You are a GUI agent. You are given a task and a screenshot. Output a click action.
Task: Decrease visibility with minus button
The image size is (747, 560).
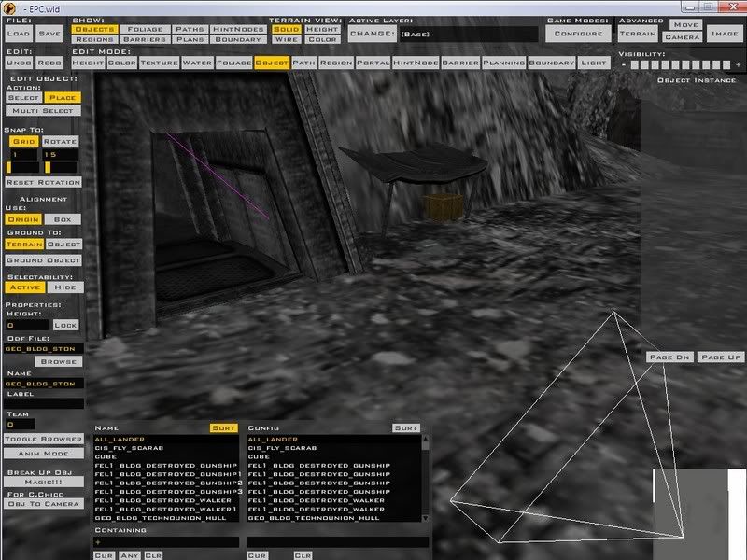(x=624, y=65)
